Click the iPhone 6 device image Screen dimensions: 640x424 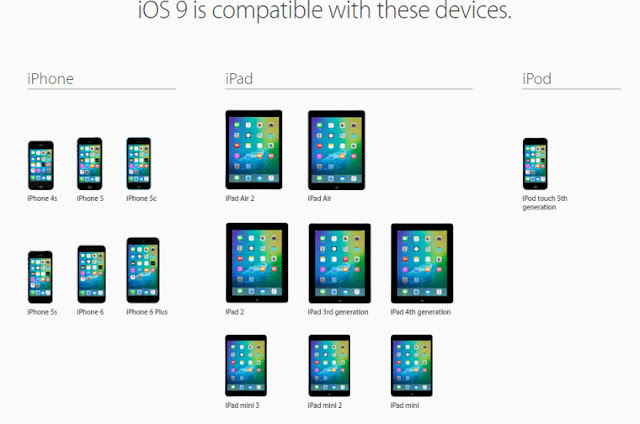coord(91,274)
